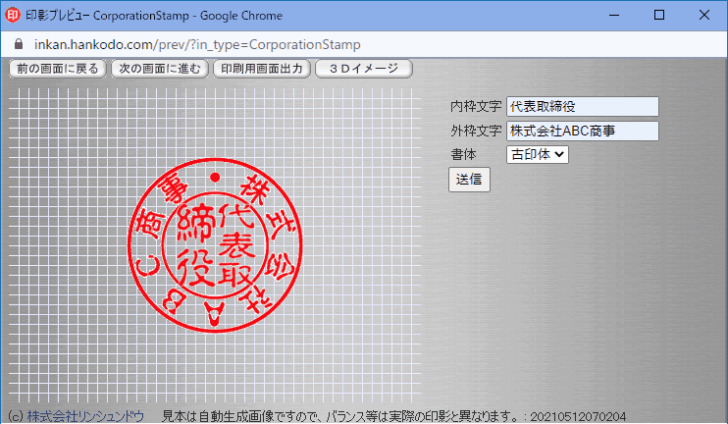Screen dimensions: 728x424
Task: Click the 書体 label text
Action: (463, 154)
